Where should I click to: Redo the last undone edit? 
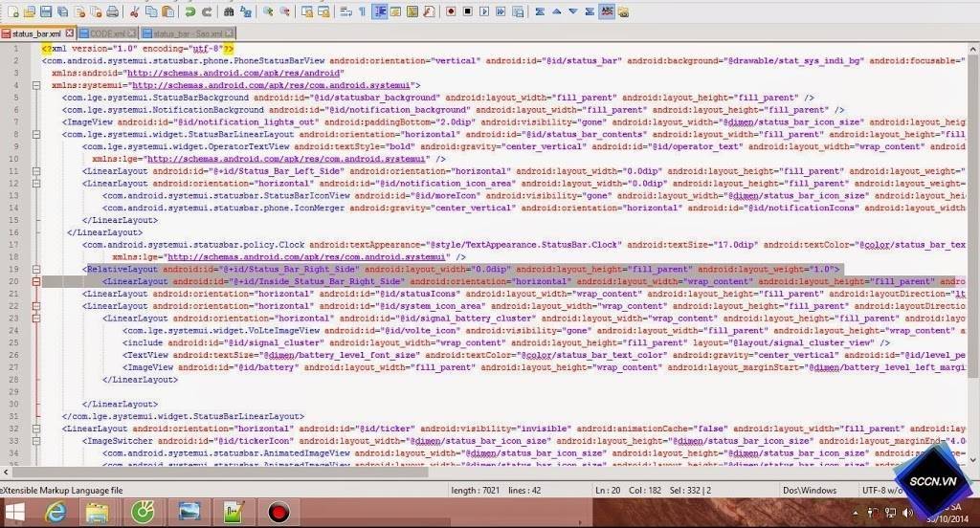pyautogui.click(x=207, y=11)
